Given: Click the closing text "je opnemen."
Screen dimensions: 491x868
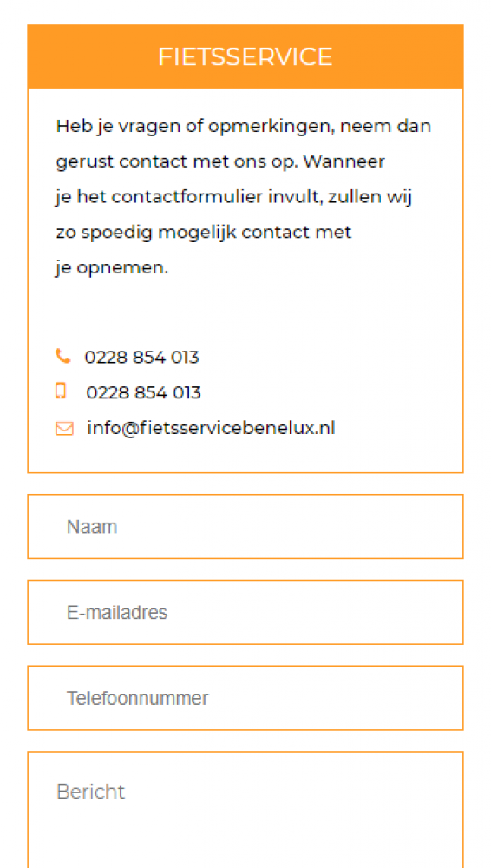Looking at the screenshot, I should [x=112, y=268].
